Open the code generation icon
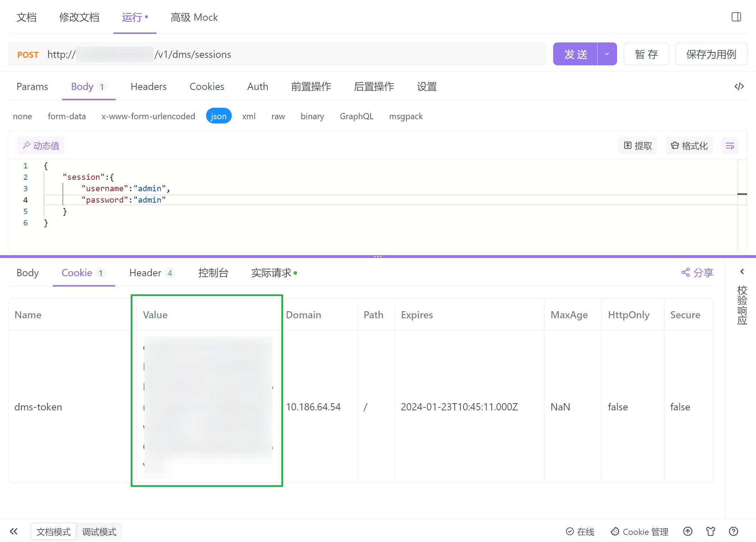Image resolution: width=756 pixels, height=542 pixels. click(x=739, y=86)
